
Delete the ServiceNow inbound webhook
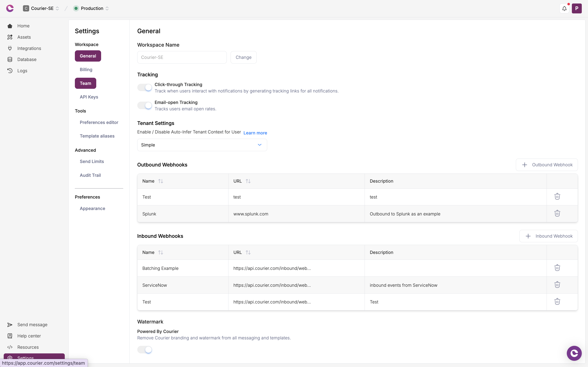click(557, 284)
